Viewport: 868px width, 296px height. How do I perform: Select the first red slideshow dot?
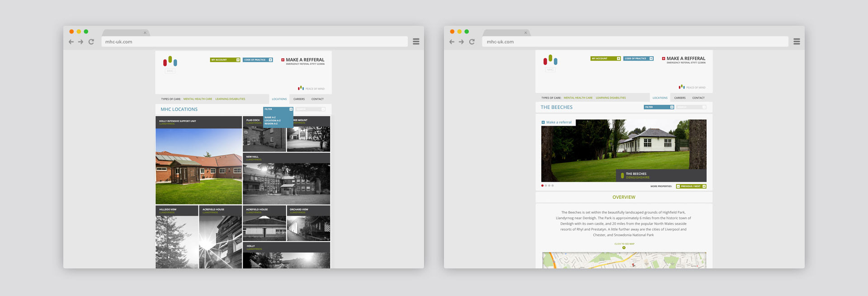[x=542, y=186]
